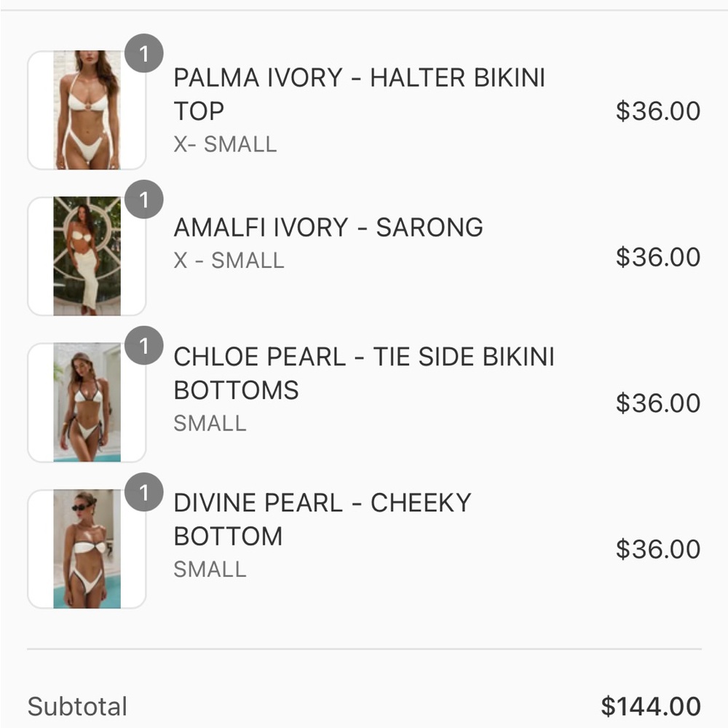Open the Chloe Pearl bikini thumbnail
This screenshot has height=728, width=728.
[x=86, y=400]
